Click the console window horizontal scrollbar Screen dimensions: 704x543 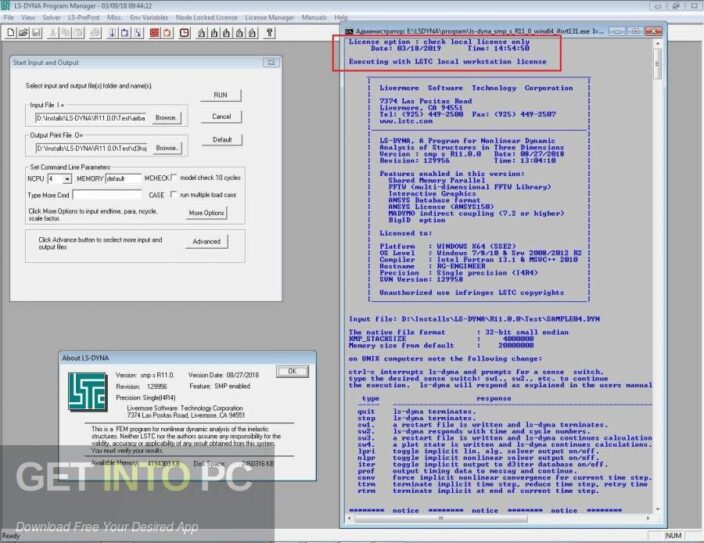click(498, 518)
